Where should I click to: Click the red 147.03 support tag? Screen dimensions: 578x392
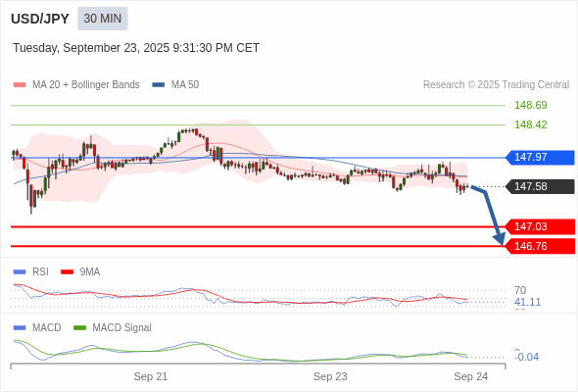tap(540, 226)
